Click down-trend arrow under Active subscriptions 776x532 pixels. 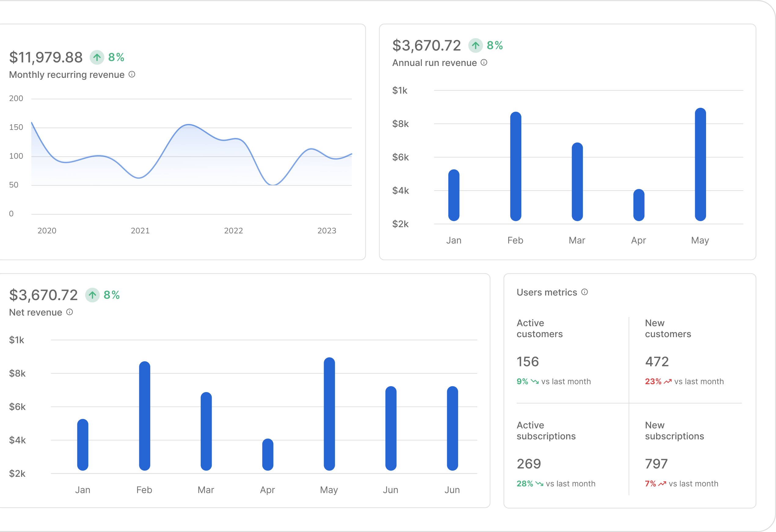[x=539, y=483]
